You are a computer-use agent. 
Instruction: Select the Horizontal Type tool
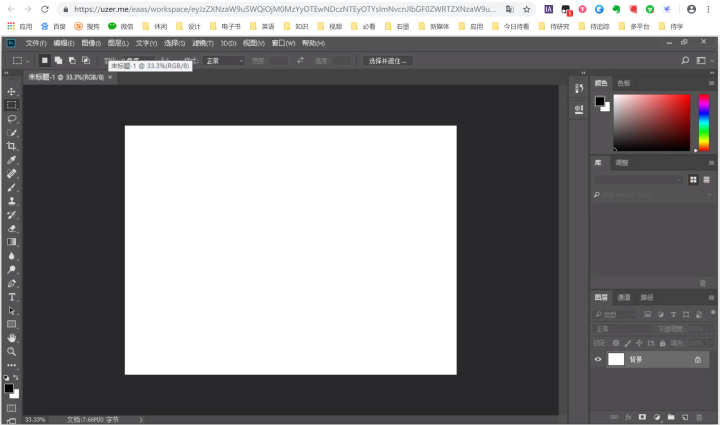(12, 297)
